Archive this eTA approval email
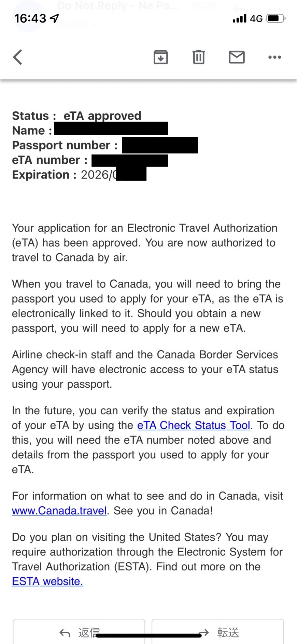 [x=161, y=57]
